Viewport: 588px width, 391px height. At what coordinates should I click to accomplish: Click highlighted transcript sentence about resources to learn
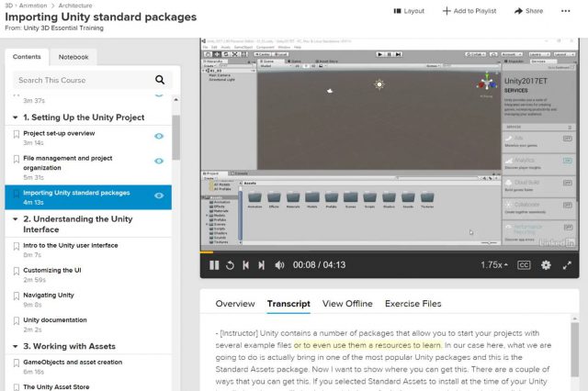(x=367, y=345)
